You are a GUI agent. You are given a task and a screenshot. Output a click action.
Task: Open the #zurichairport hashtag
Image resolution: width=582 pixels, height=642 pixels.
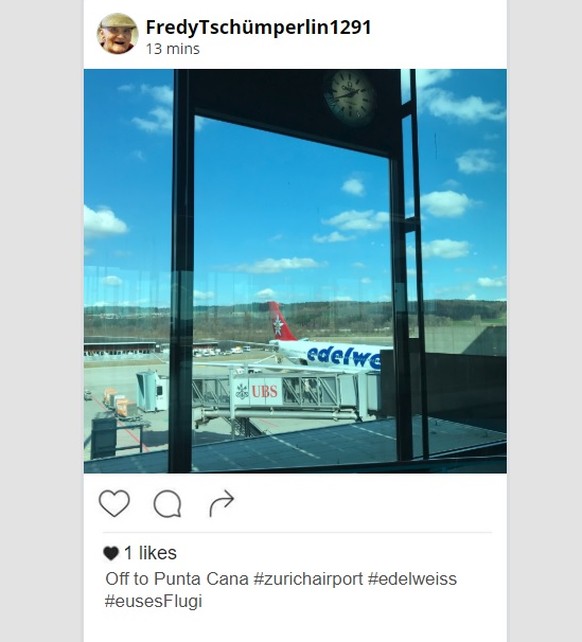[308, 579]
